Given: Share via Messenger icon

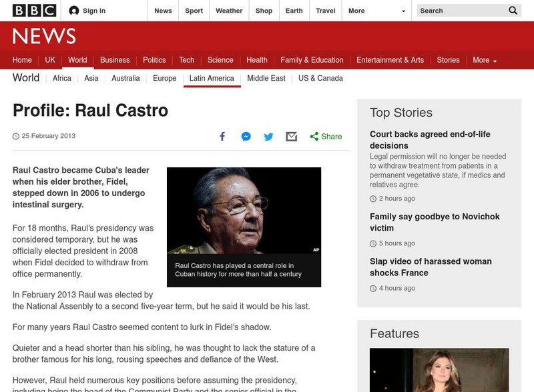Looking at the screenshot, I should click(245, 136).
